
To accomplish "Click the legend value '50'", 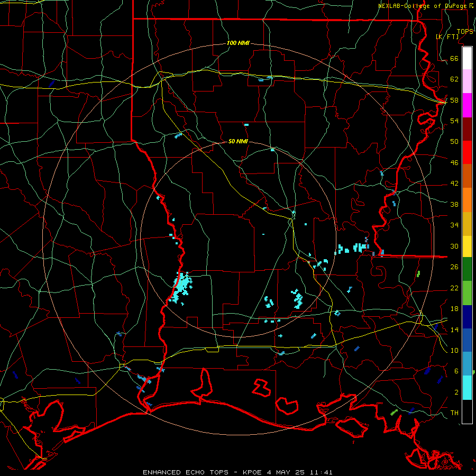I will 454,141.
